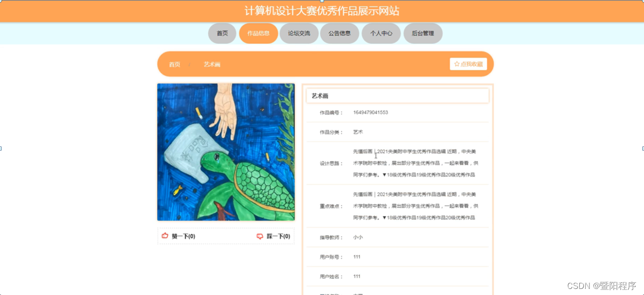644x295 pixels.
Task: Click the 用户姓名 label
Action: point(332,277)
